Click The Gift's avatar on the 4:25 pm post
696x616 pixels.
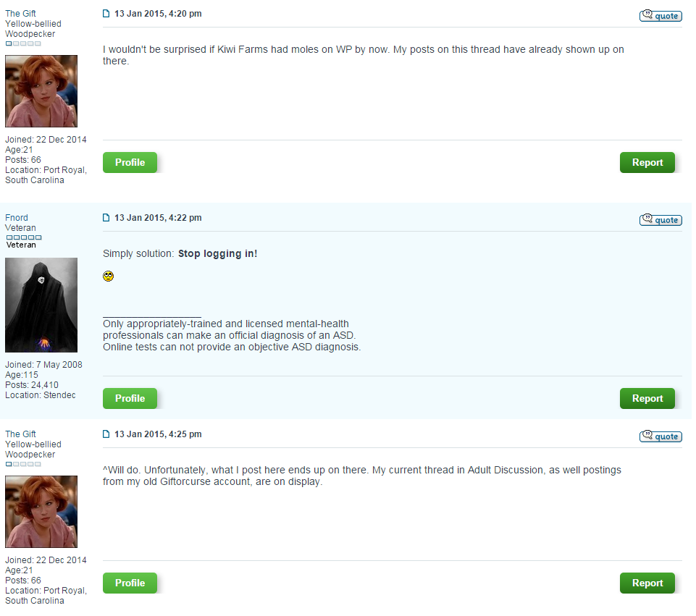41,512
